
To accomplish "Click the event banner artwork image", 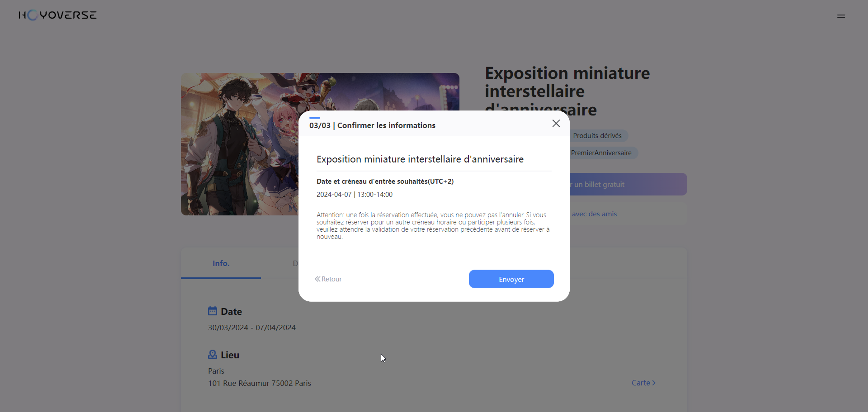I will [x=240, y=144].
